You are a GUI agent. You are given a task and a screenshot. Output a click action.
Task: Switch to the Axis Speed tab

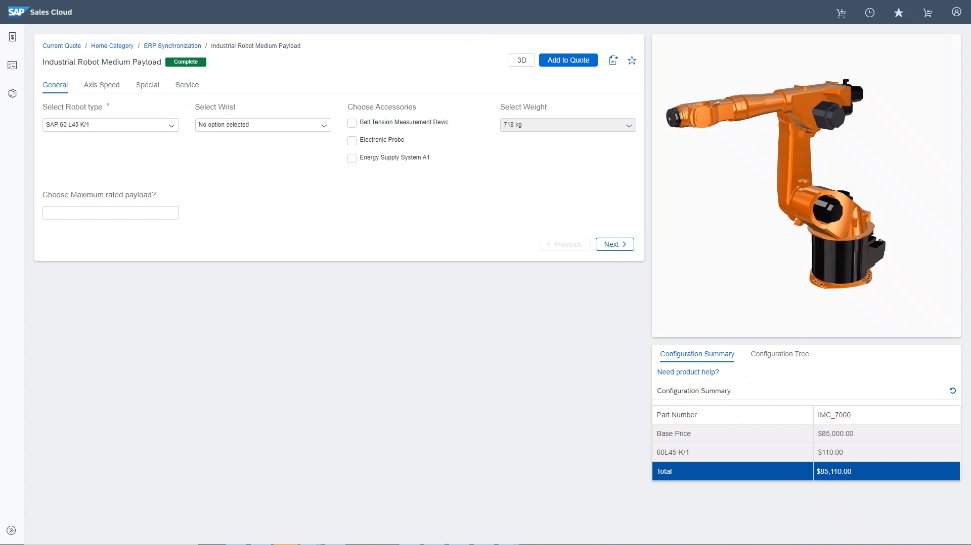click(x=102, y=85)
